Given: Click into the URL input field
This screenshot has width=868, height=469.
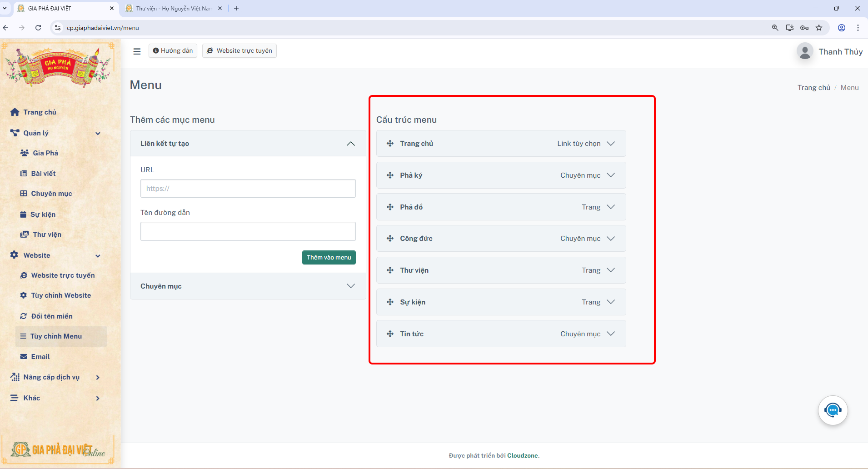Looking at the screenshot, I should click(248, 189).
